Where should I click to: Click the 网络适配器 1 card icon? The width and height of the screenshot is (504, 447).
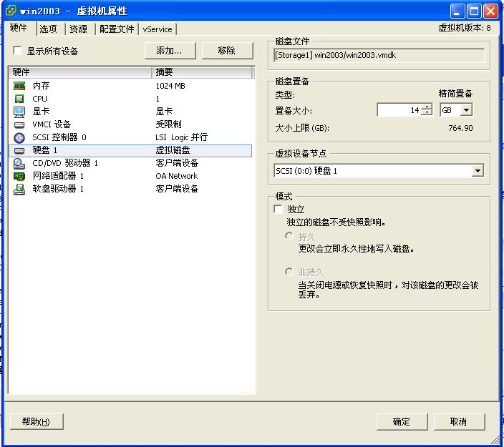(x=19, y=176)
